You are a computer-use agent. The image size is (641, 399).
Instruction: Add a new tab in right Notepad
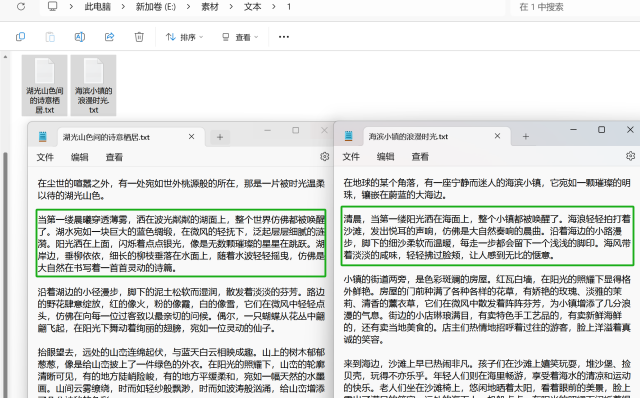click(x=526, y=137)
